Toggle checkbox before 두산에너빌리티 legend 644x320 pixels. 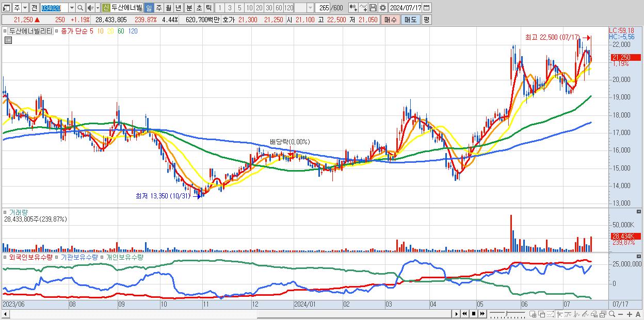(6, 31)
